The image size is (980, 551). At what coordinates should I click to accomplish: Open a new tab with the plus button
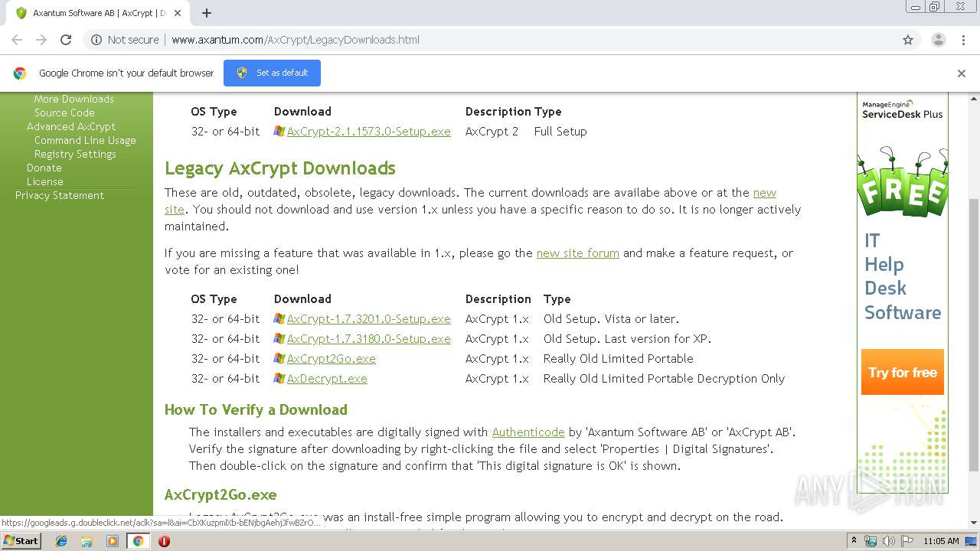click(207, 13)
